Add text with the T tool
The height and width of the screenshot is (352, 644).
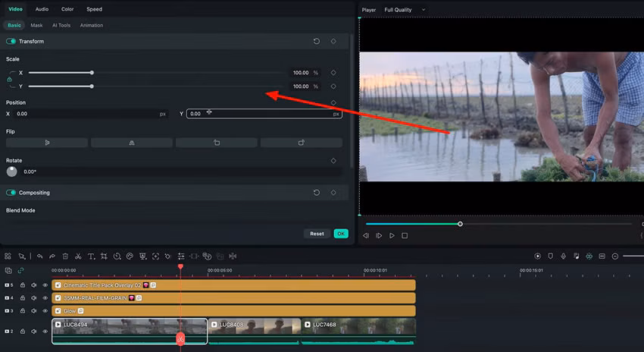click(x=91, y=256)
